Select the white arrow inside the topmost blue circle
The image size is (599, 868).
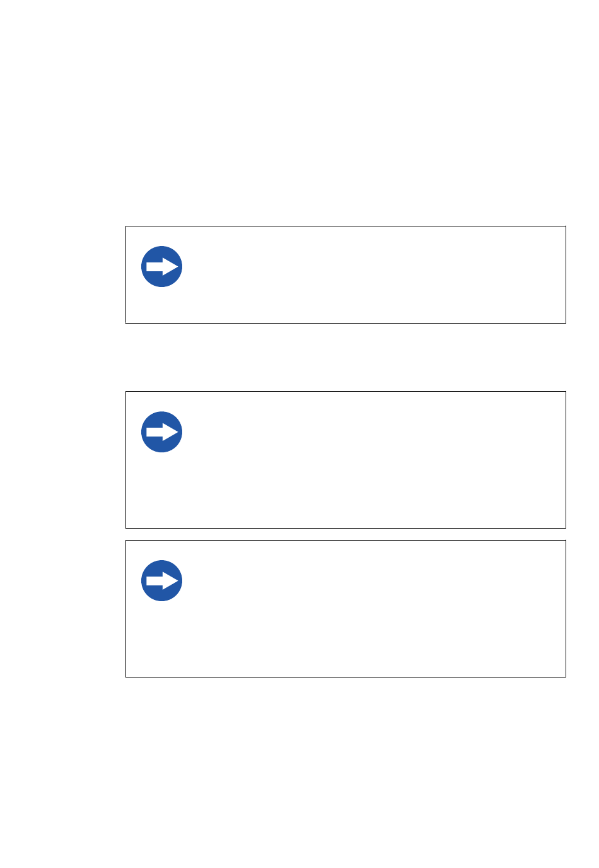163,267
